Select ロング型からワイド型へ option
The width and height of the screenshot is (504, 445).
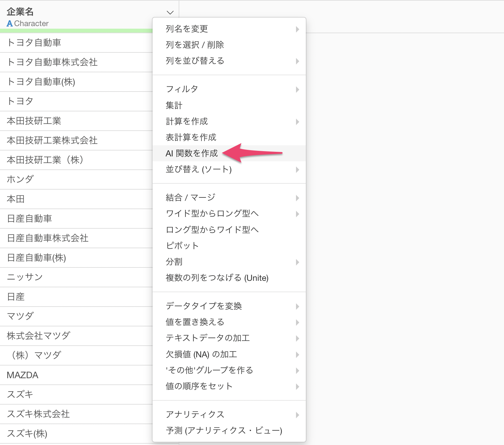click(212, 230)
